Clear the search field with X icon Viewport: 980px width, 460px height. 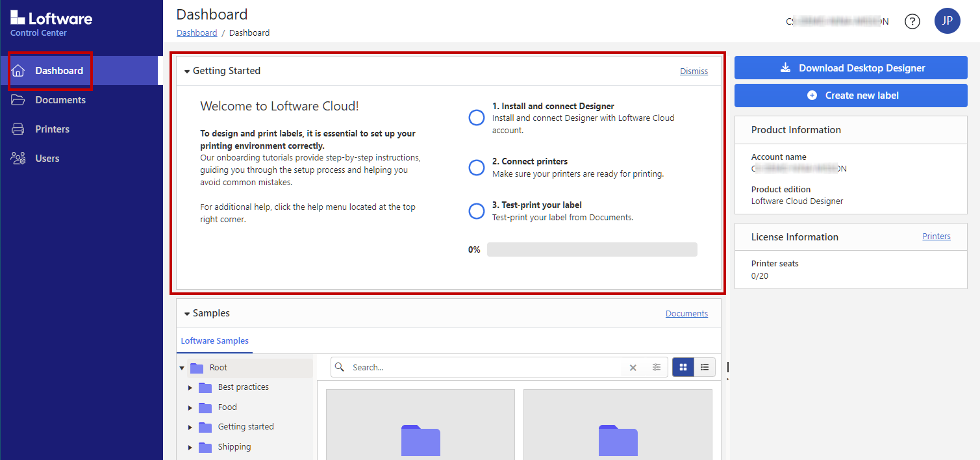[633, 368]
